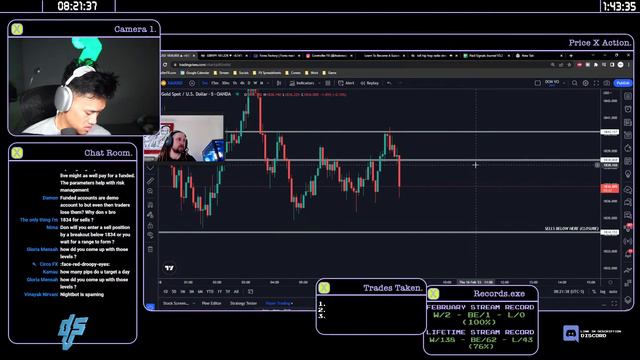Viewport: 640px width, 360px height.
Task: Click the TradingView logo on the chart
Action: pos(169,268)
